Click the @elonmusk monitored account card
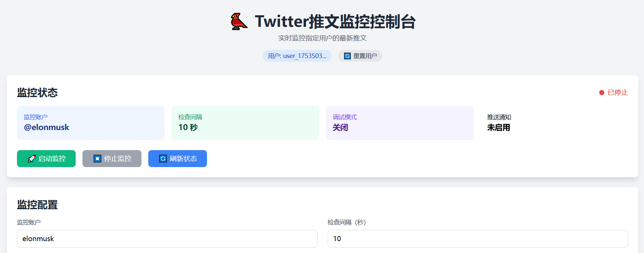This screenshot has width=644, height=253. pos(91,123)
